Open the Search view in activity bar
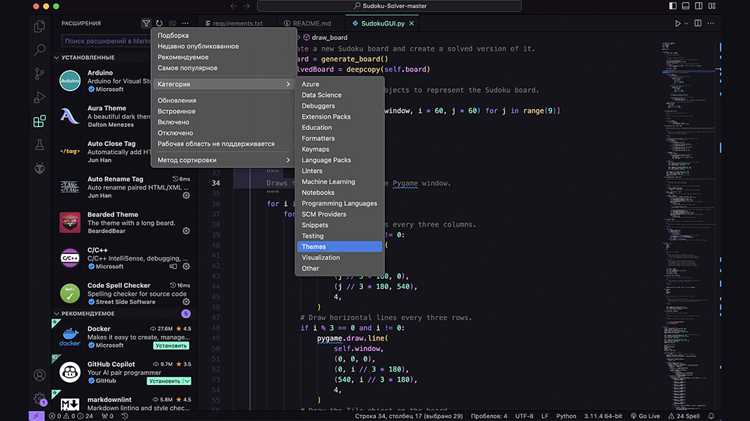This screenshot has width=750, height=421. 40,49
